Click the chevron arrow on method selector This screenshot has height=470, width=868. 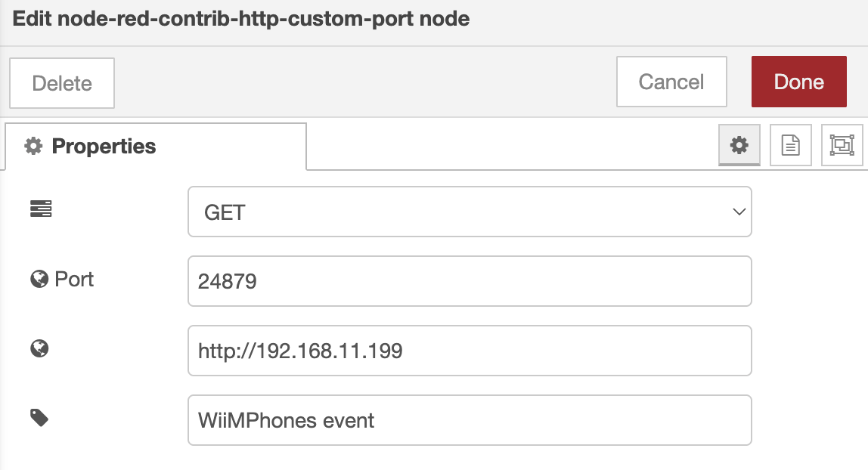[x=739, y=212]
